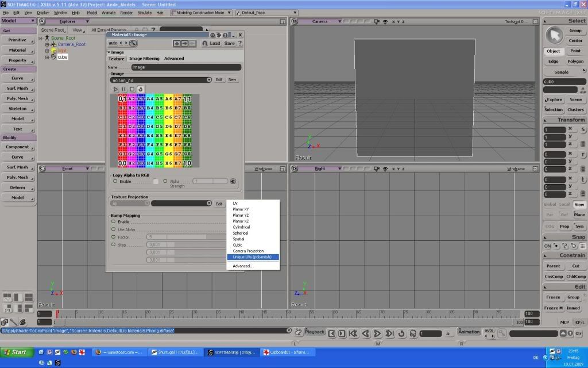Expand the Camera_Root tree node
588x368 pixels.
click(47, 44)
